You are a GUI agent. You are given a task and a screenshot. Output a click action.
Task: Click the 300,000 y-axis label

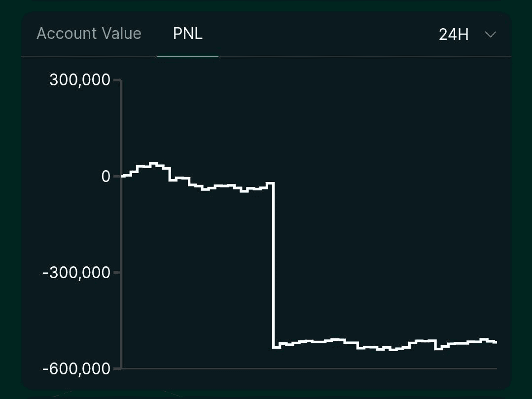tap(79, 80)
